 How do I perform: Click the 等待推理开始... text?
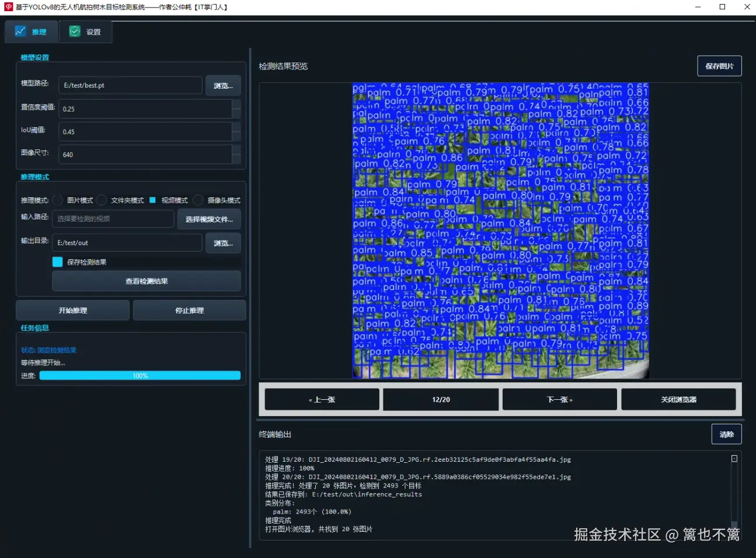click(43, 362)
